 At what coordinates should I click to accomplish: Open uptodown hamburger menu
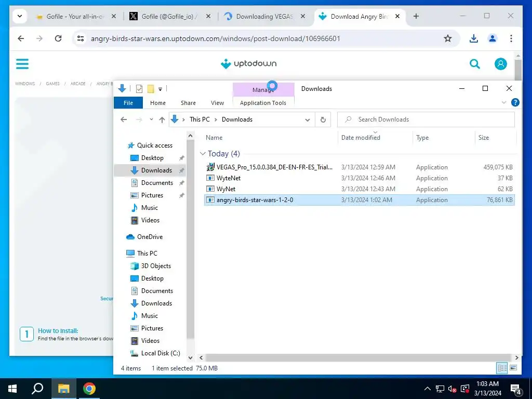22,63
